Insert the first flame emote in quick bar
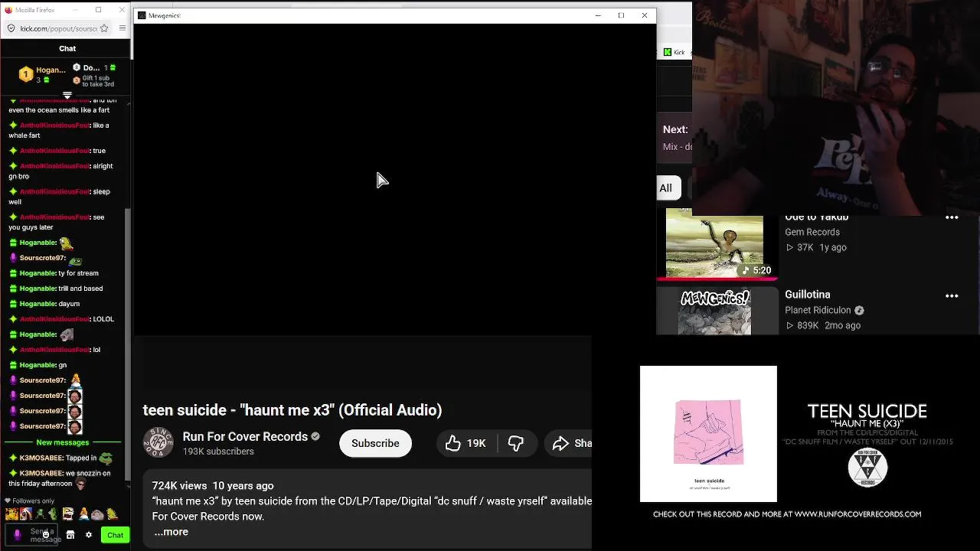This screenshot has height=551, width=980. [x=11, y=514]
